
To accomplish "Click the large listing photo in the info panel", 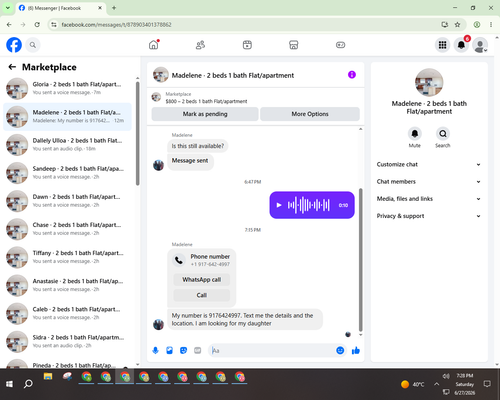I will click(429, 82).
